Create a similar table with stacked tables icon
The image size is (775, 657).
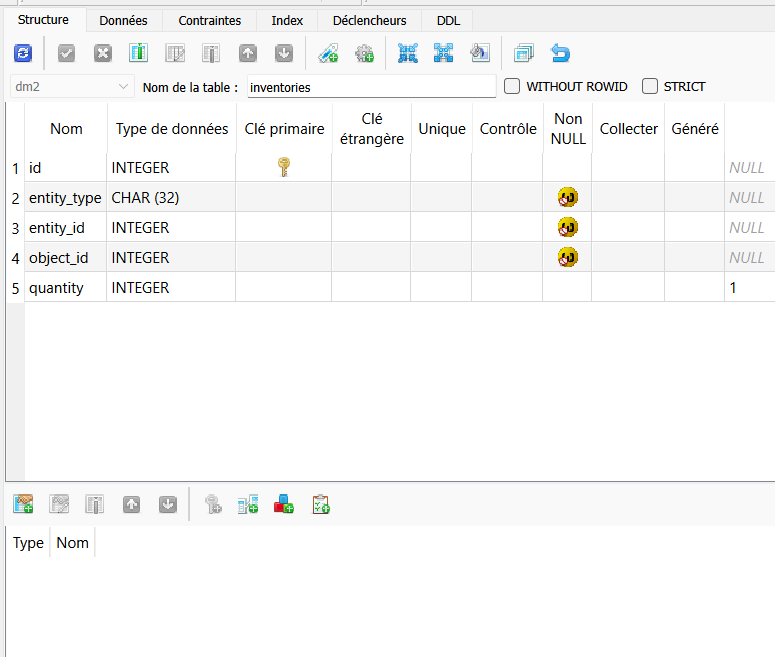524,53
